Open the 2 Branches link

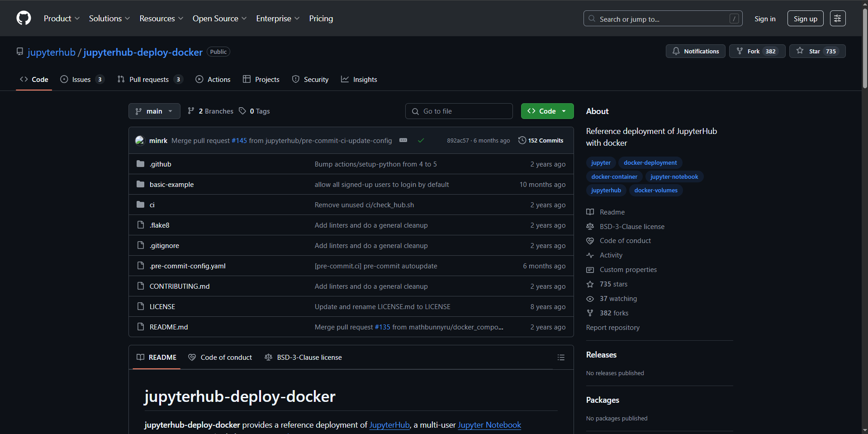tap(210, 111)
